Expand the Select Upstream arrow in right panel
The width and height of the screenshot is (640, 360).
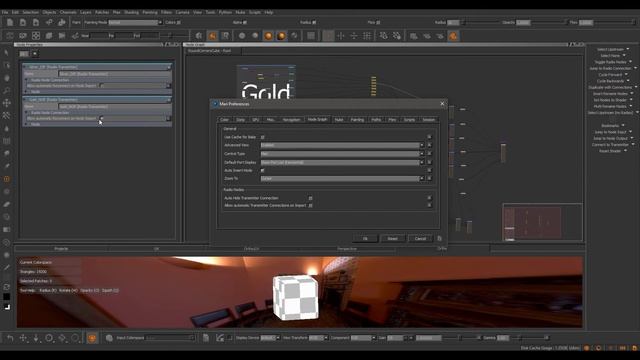point(628,49)
